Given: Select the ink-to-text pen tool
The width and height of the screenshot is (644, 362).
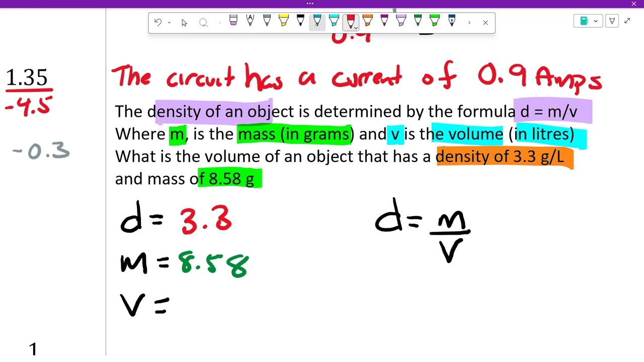Looking at the screenshot, I should pos(250,21).
